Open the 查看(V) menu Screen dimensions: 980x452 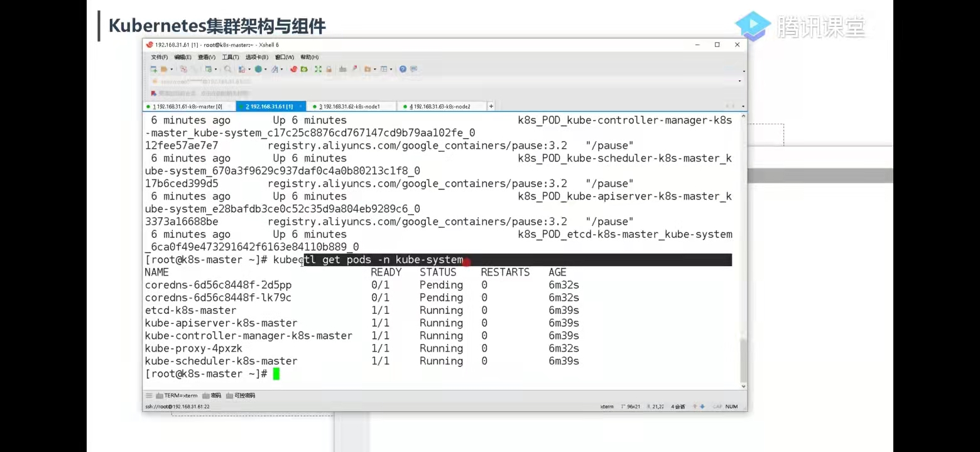(x=207, y=57)
